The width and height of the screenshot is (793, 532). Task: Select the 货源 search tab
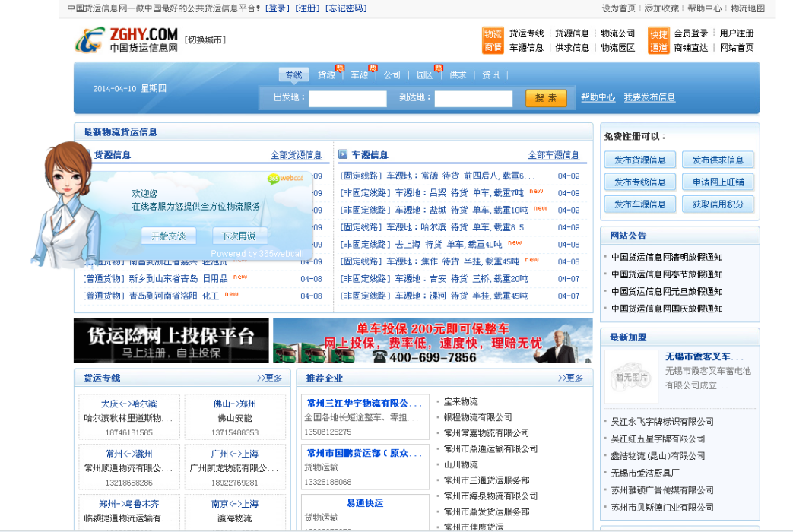point(326,74)
